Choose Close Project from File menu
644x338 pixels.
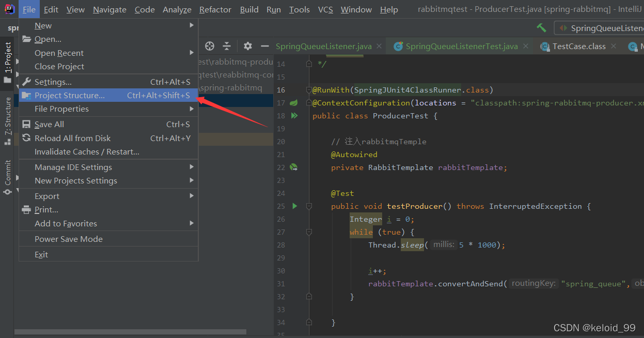pos(108,66)
